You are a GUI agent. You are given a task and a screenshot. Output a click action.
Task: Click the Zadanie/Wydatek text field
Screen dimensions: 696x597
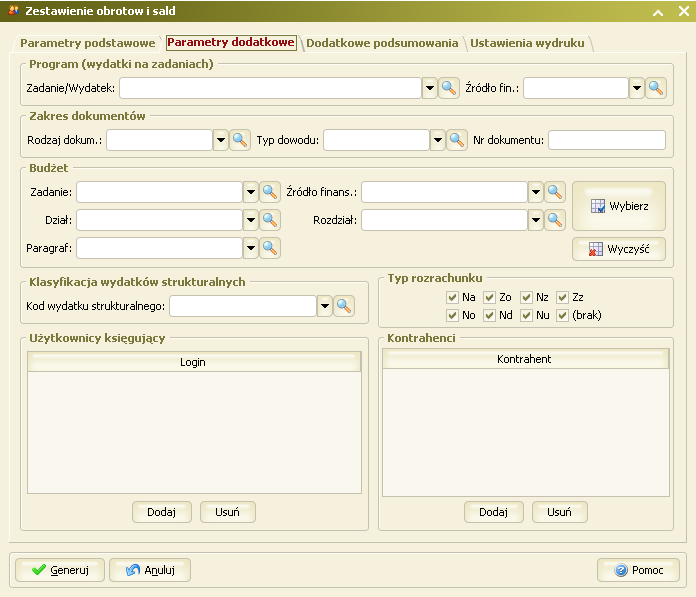tap(270, 88)
